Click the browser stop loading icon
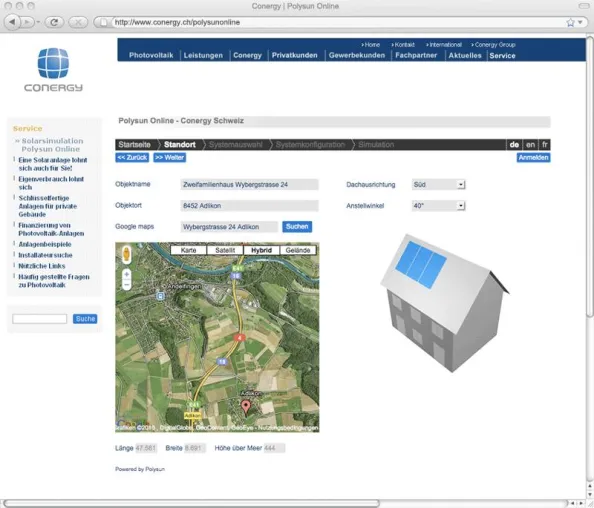Image resolution: width=594 pixels, height=508 pixels. pyautogui.click(x=78, y=22)
